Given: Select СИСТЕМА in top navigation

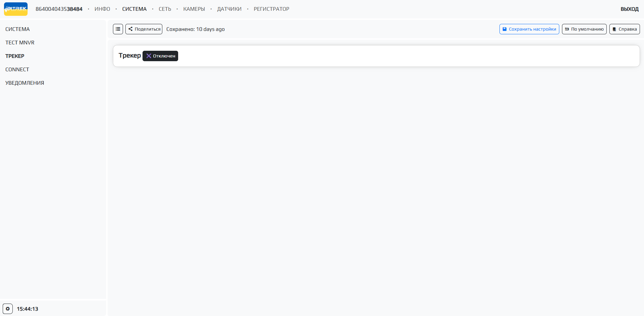Looking at the screenshot, I should pos(134,9).
